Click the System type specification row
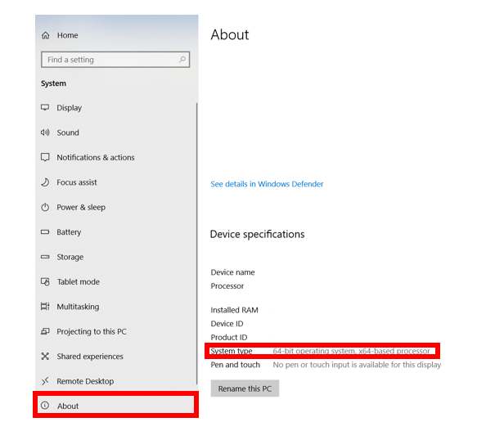The image size is (504, 440). 323,351
